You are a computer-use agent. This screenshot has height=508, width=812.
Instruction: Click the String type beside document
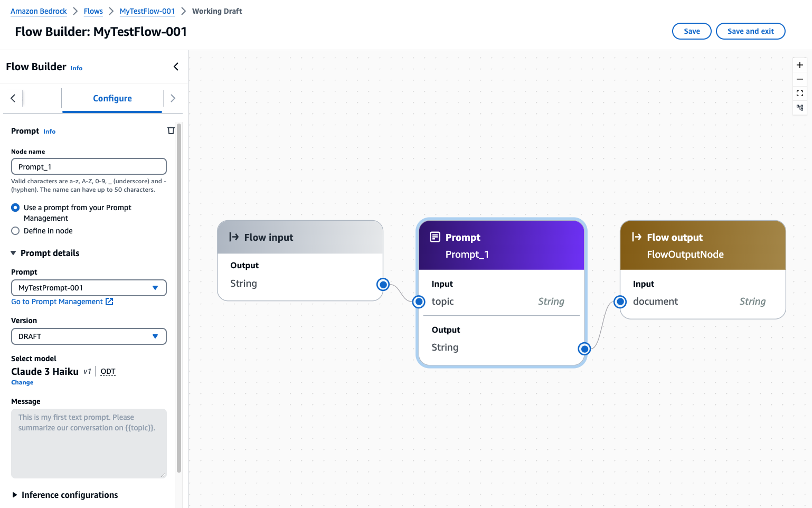752,302
